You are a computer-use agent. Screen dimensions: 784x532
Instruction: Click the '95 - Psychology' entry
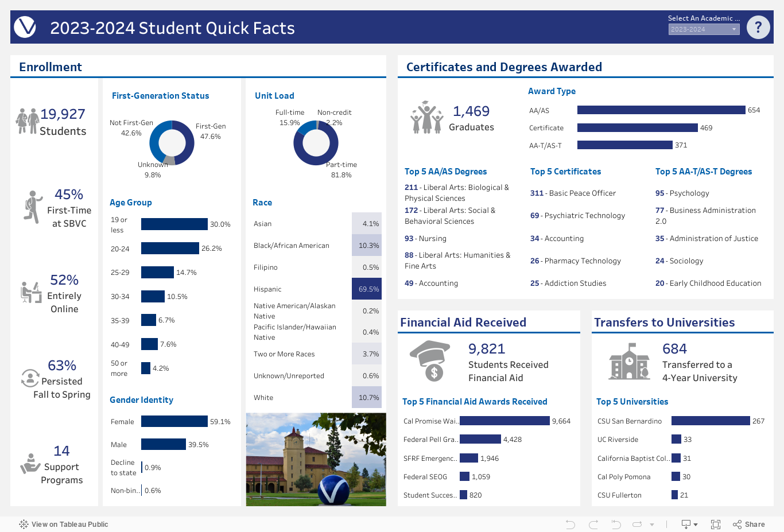coord(682,193)
